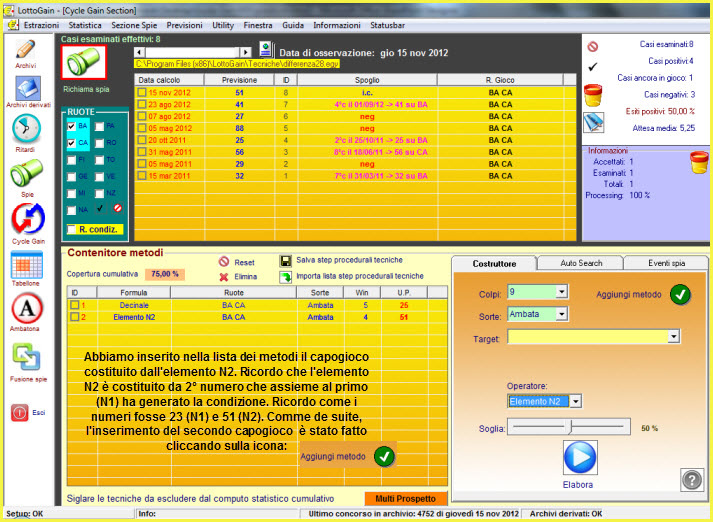
Task: Open the Tabellone grid icon
Action: [x=26, y=267]
